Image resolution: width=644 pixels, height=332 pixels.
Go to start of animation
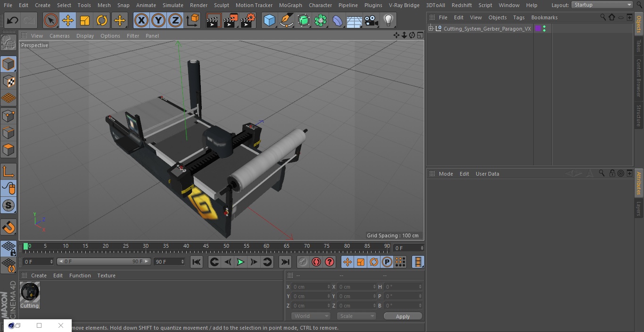(x=197, y=262)
